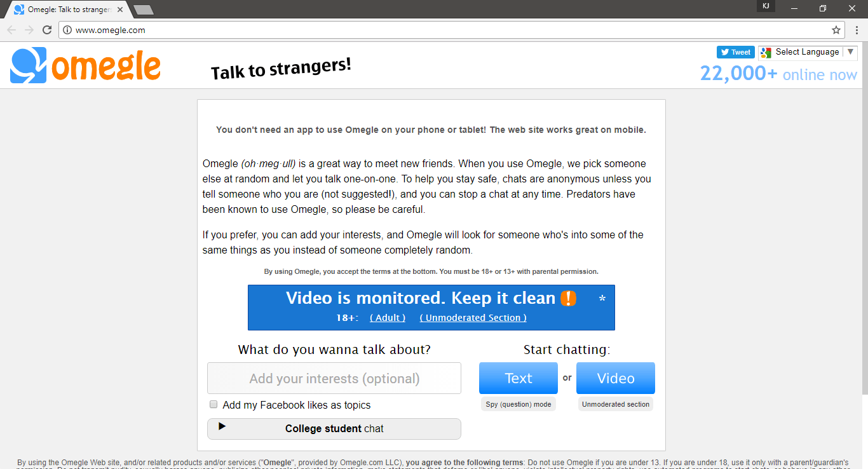
Task: Open the Unmoderated Section link
Action: [472, 318]
